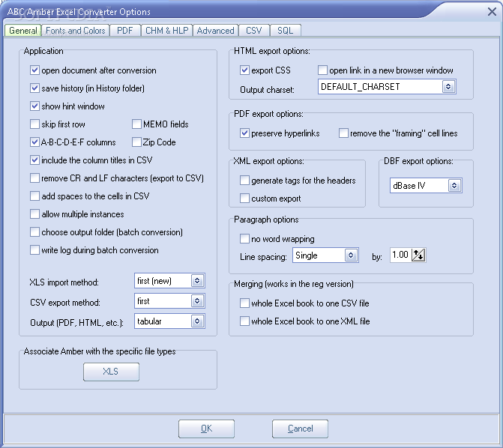Viewport: 503px width, 448px height.
Task: Uncheck export CSS
Action: 245,70
